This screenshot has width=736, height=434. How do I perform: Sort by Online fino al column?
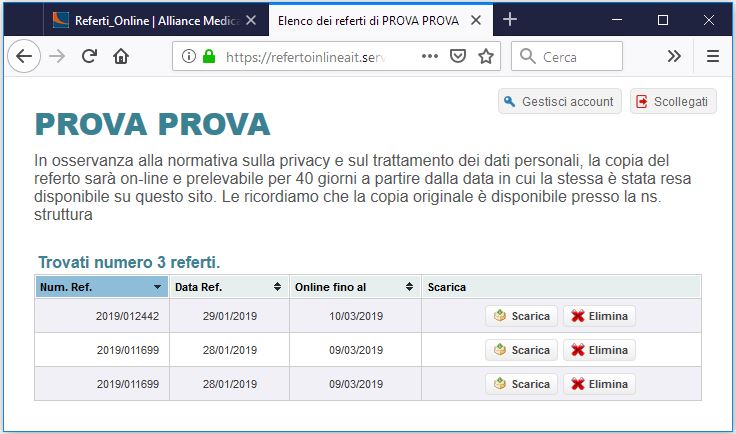click(355, 287)
